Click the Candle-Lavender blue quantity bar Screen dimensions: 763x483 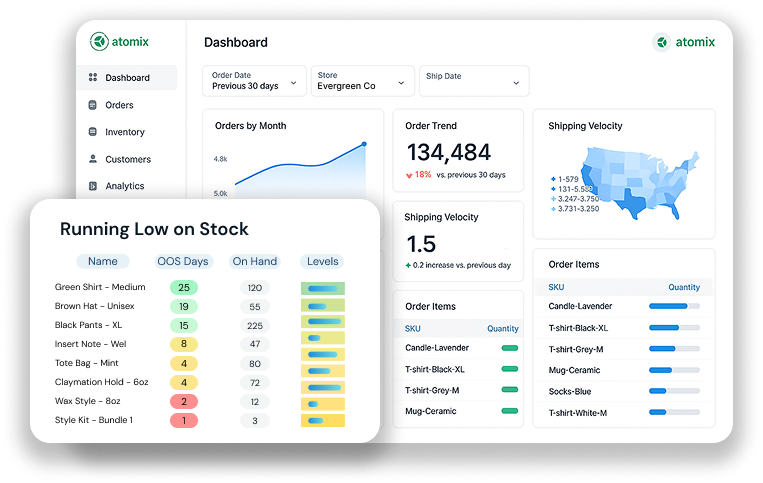[x=674, y=306]
